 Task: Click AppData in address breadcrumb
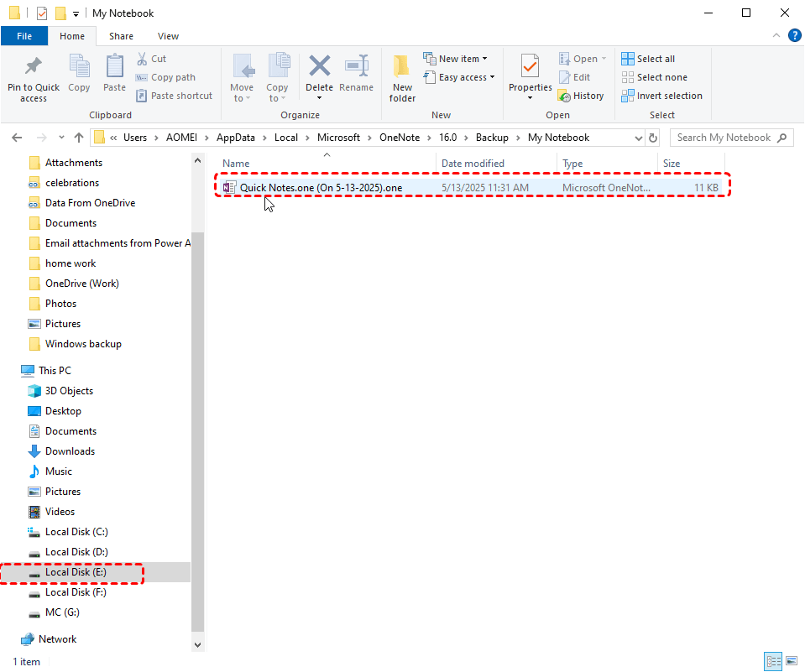[x=236, y=138]
